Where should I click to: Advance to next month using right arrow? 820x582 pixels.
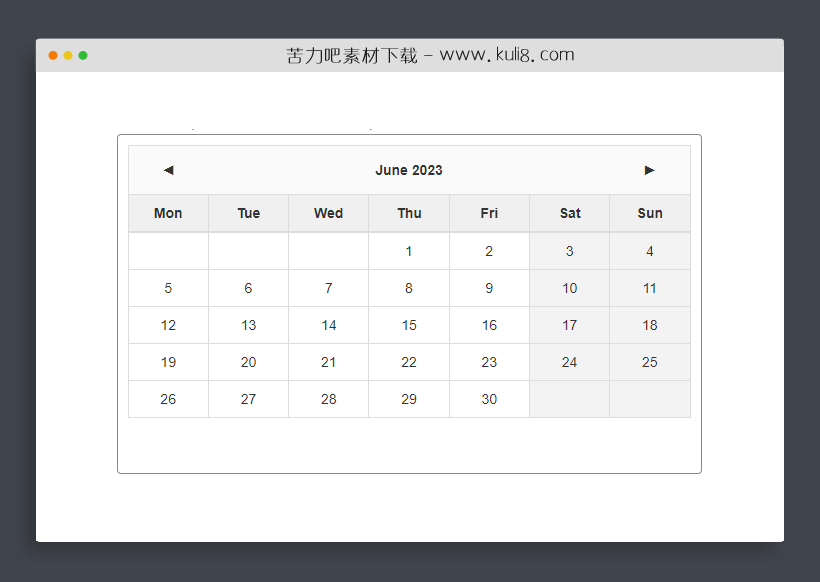point(649,170)
